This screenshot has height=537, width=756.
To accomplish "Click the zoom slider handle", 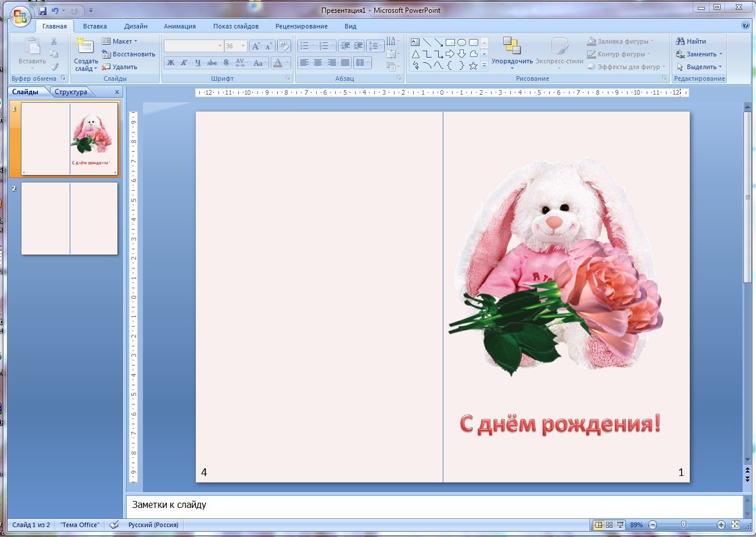I will [684, 525].
